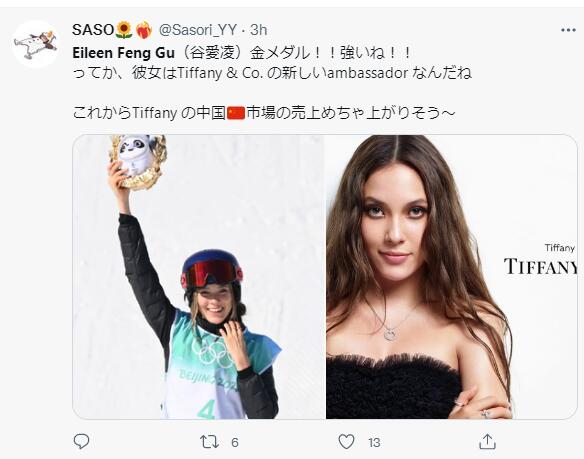Like the tweet with the heart icon

[x=346, y=442]
